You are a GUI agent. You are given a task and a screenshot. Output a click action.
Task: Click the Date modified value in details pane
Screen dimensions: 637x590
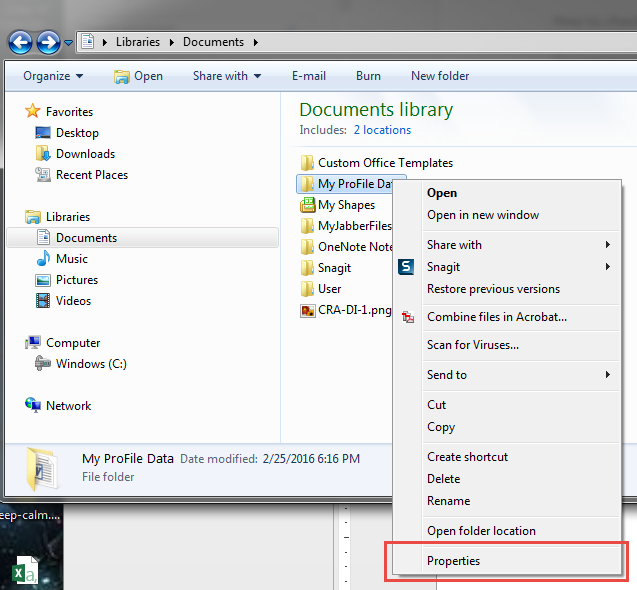[311, 459]
